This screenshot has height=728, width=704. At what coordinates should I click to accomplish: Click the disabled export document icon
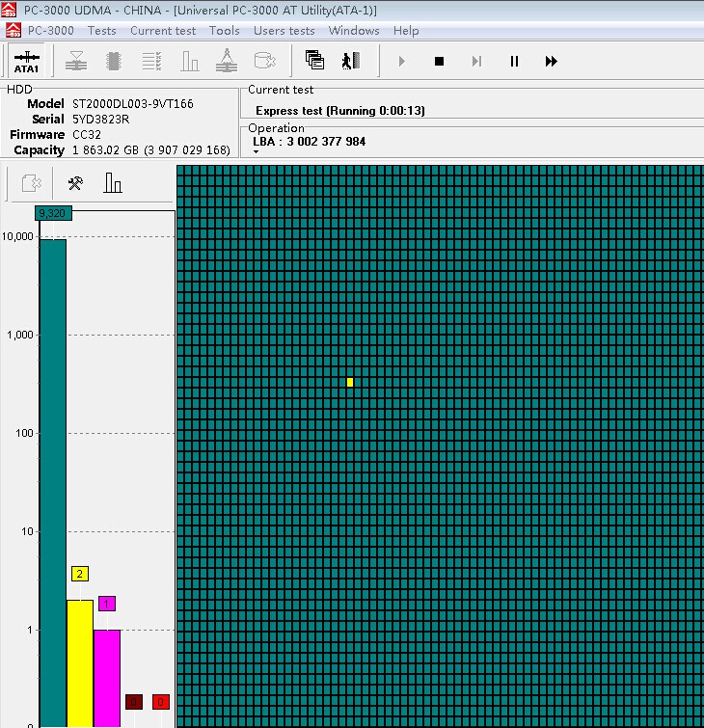(33, 182)
